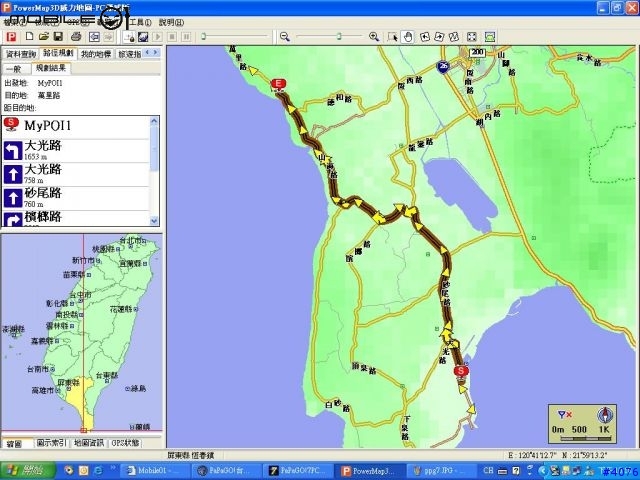
Task: Switch to the 資料查詢 tab
Action: point(21,54)
